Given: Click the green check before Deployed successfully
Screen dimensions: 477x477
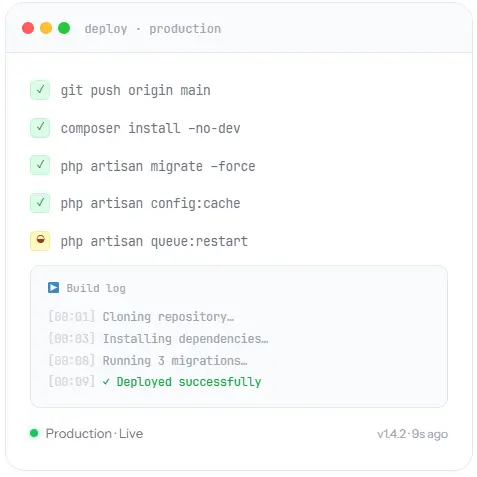Looking at the screenshot, I should pos(106,382).
